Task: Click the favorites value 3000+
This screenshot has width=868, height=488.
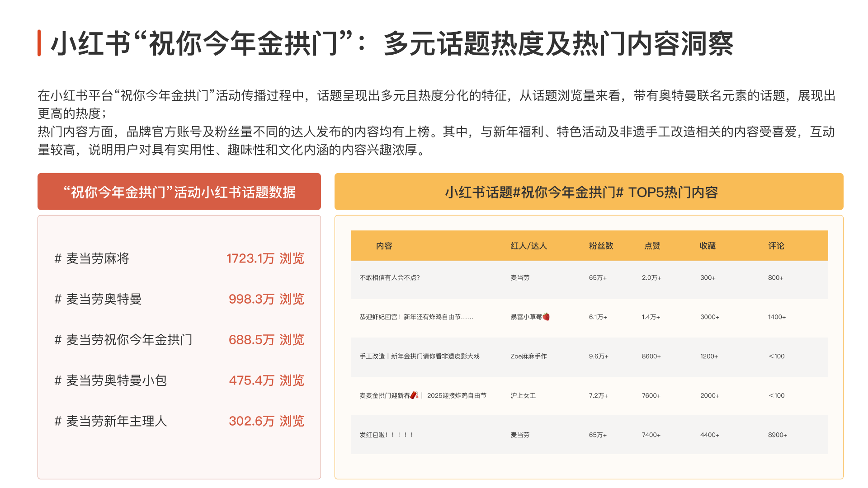Action: pyautogui.click(x=710, y=317)
